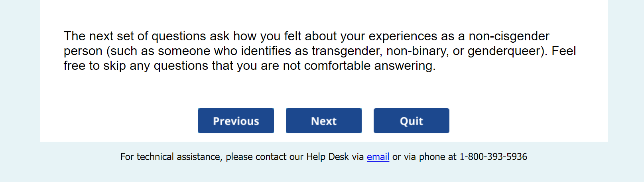Click the phone number 1-800-393-5936

(x=493, y=157)
